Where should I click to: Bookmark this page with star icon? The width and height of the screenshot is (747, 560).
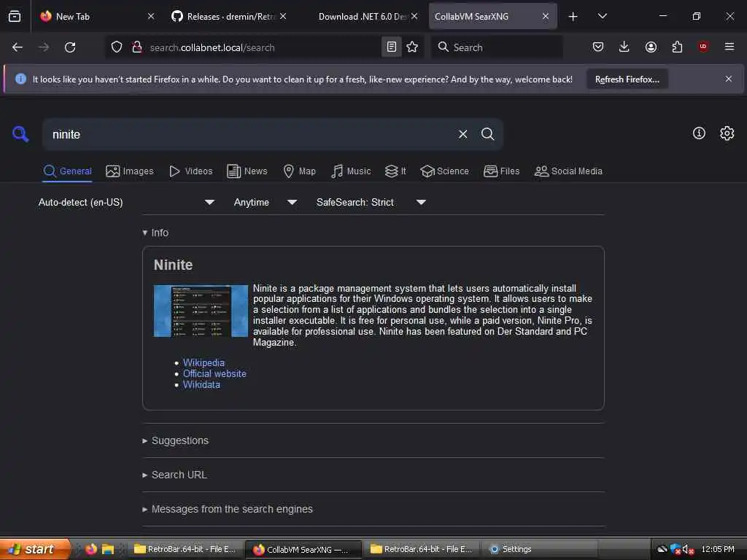[413, 47]
